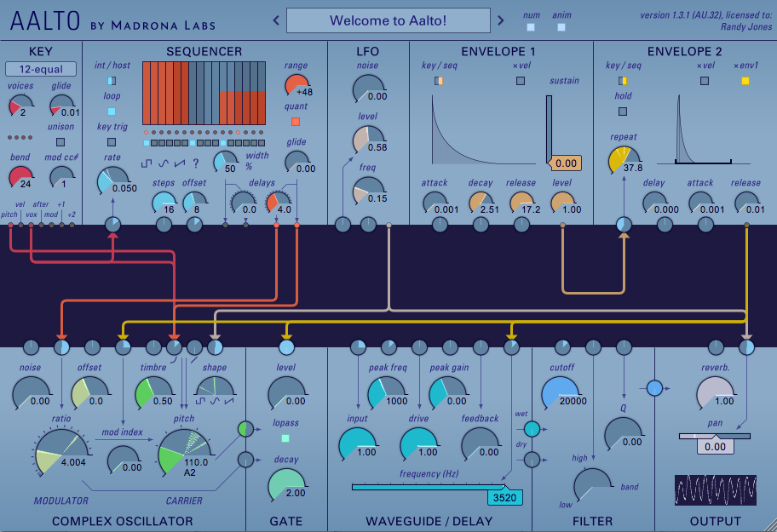Toggle the anim display option
Image resolution: width=777 pixels, height=532 pixels.
pyautogui.click(x=561, y=27)
